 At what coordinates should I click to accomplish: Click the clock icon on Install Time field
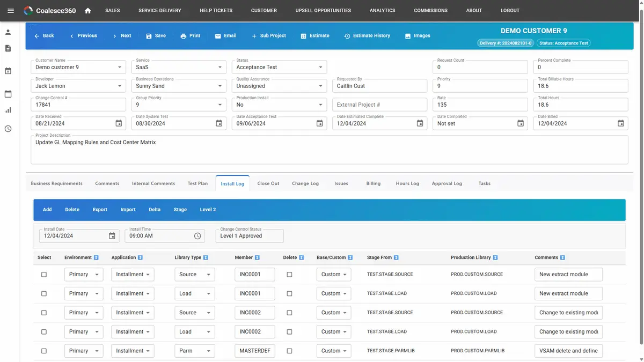[197, 235]
